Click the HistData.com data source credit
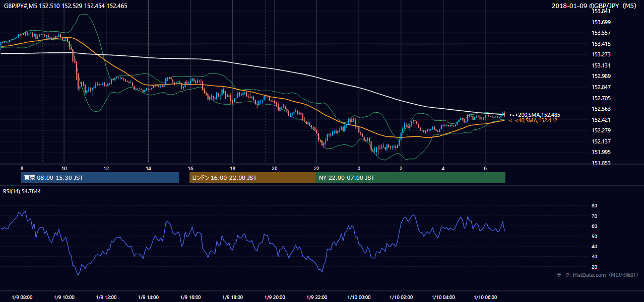This screenshot has width=644, height=302. point(598,275)
